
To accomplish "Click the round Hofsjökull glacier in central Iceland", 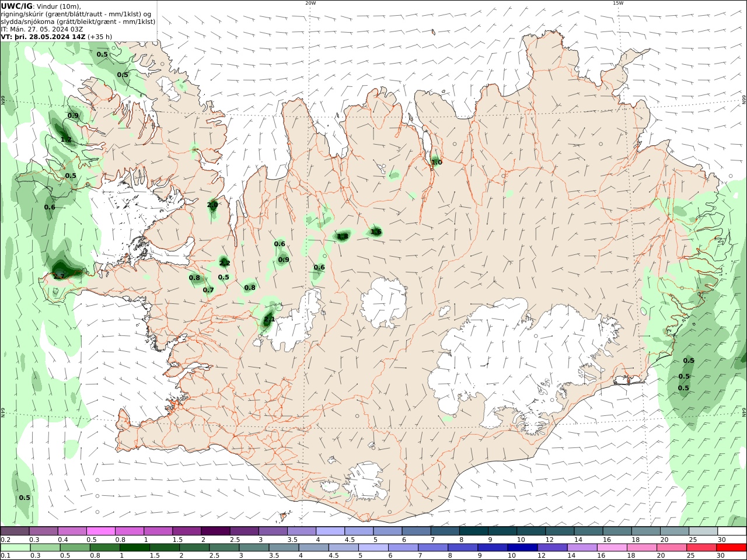I will pos(383,303).
